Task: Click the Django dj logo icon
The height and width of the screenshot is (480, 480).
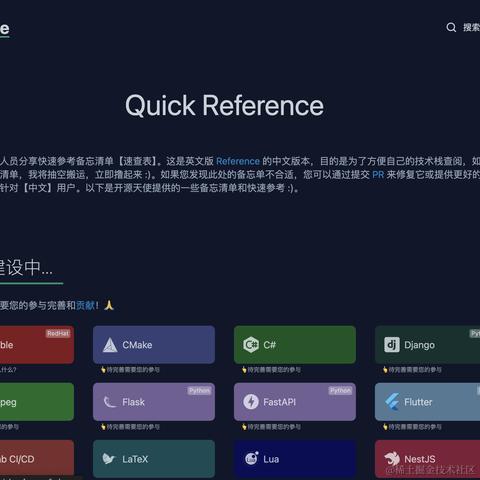Action: (392, 345)
